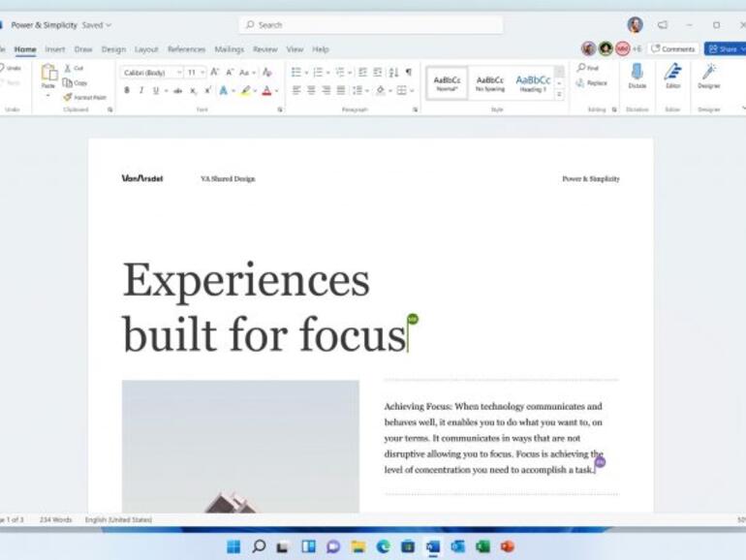The image size is (746, 560).
Task: Click the +6 more collaborators indicator
Action: coord(637,48)
